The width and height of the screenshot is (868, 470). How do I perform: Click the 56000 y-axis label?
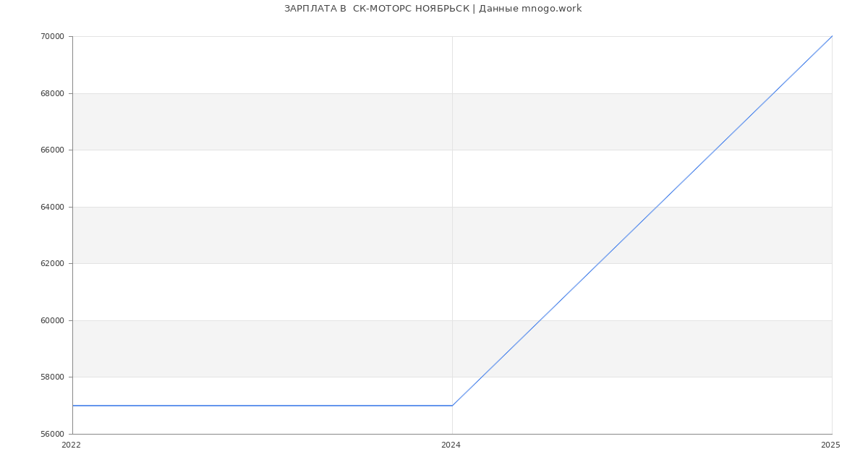pyautogui.click(x=52, y=434)
